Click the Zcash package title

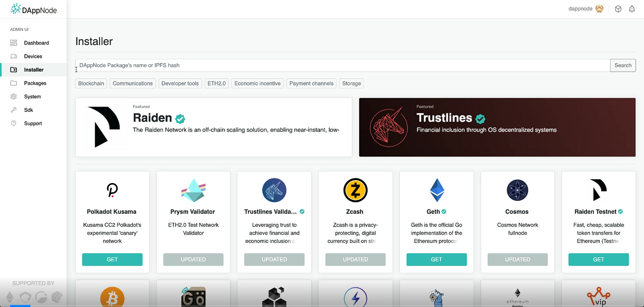pyautogui.click(x=355, y=211)
